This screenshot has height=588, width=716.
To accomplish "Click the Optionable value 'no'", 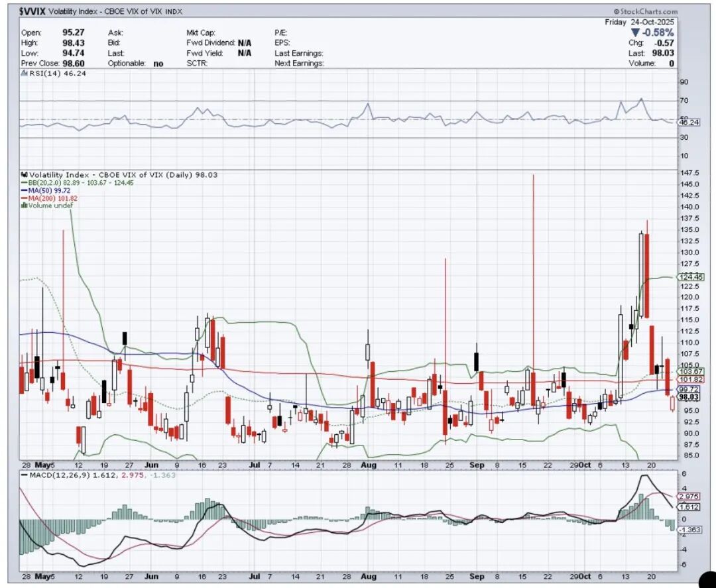I will pos(158,64).
